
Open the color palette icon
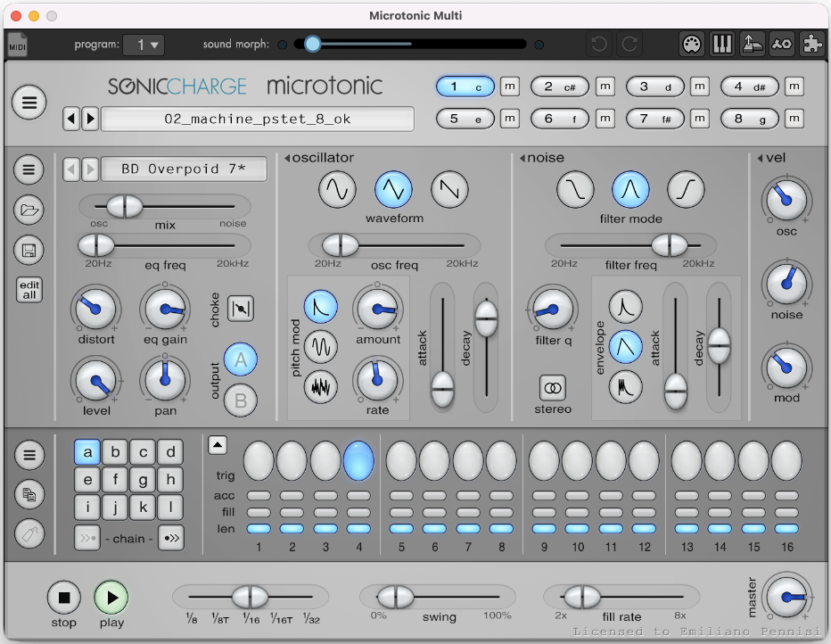coord(692,44)
